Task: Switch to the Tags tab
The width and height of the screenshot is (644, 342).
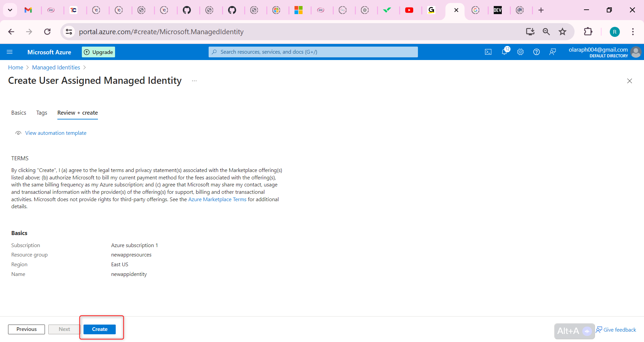Action: tap(42, 113)
